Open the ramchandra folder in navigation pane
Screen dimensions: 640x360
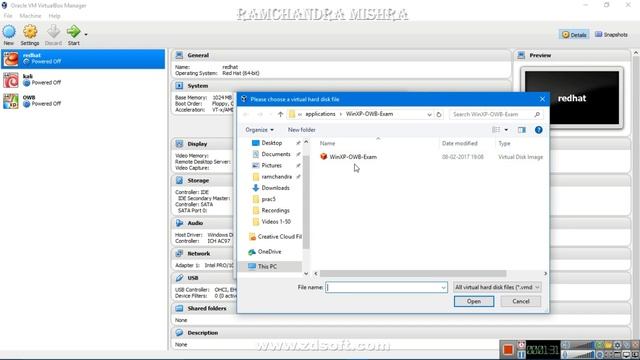coord(276,177)
